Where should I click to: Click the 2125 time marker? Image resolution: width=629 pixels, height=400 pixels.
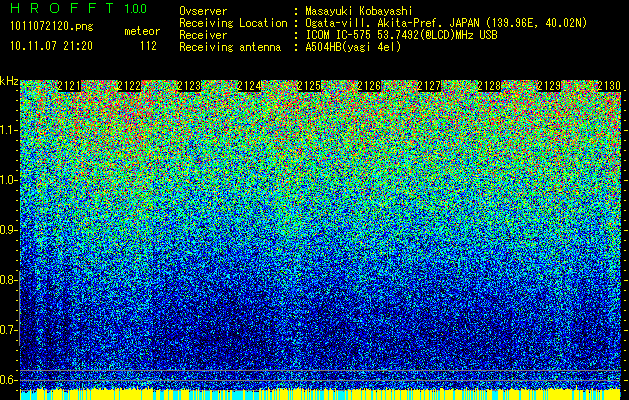[309, 86]
